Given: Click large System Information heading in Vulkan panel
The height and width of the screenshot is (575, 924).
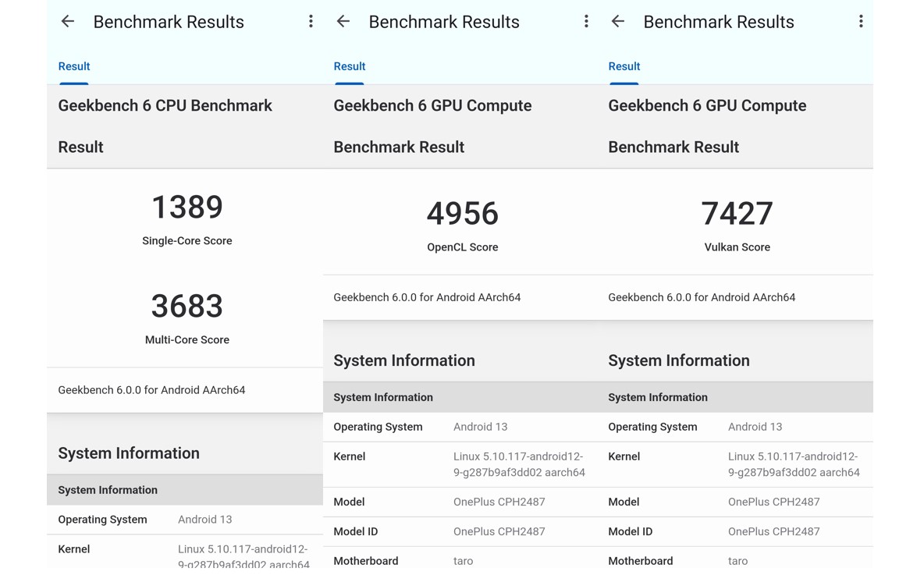Looking at the screenshot, I should pyautogui.click(x=679, y=360).
